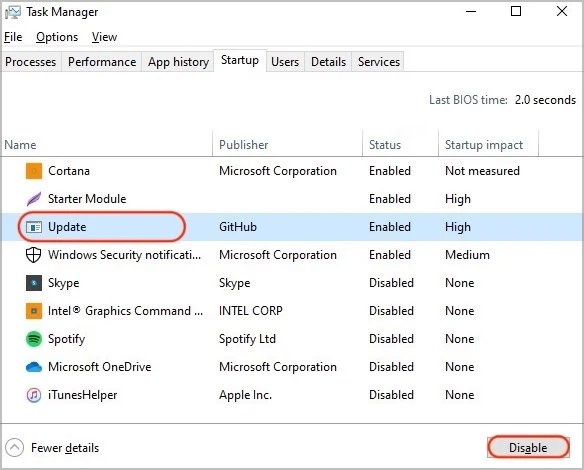Click the iTunesHelper music icon
The height and width of the screenshot is (470, 584).
pos(34,395)
